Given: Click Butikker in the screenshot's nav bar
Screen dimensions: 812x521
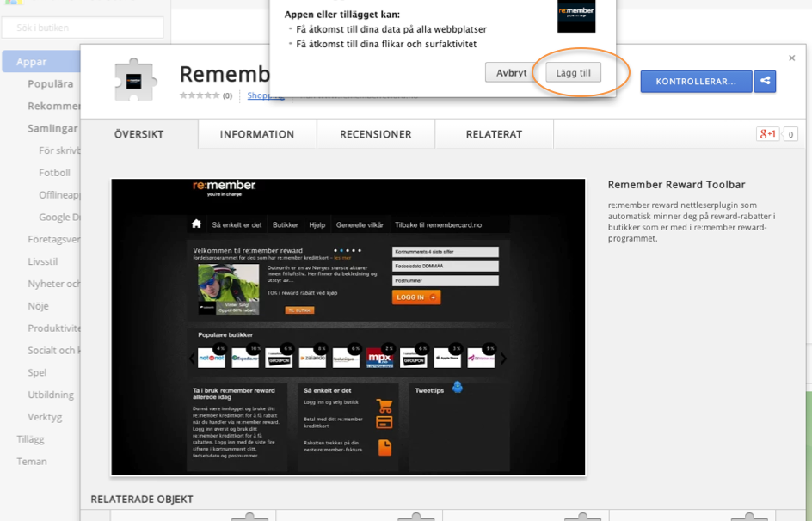Looking at the screenshot, I should coord(286,224).
